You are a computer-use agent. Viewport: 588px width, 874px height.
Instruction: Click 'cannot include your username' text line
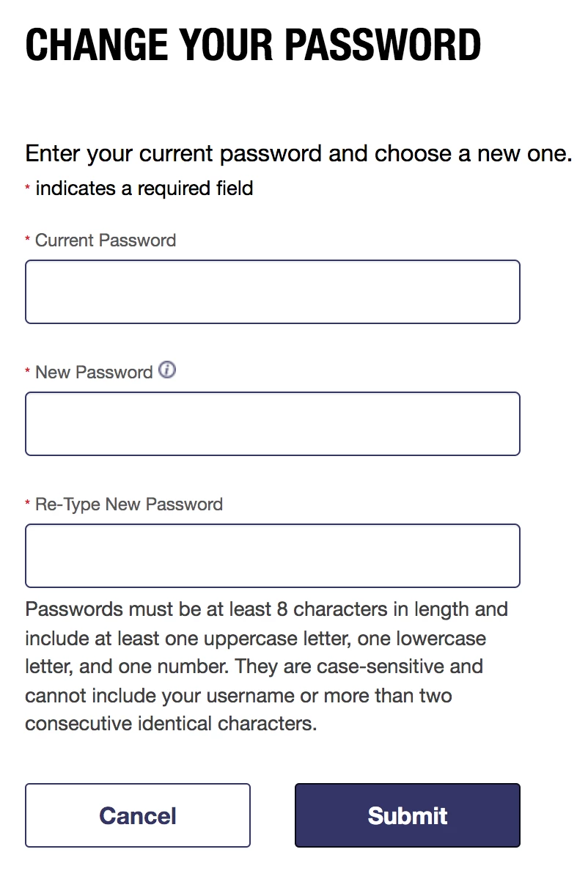pos(238,696)
